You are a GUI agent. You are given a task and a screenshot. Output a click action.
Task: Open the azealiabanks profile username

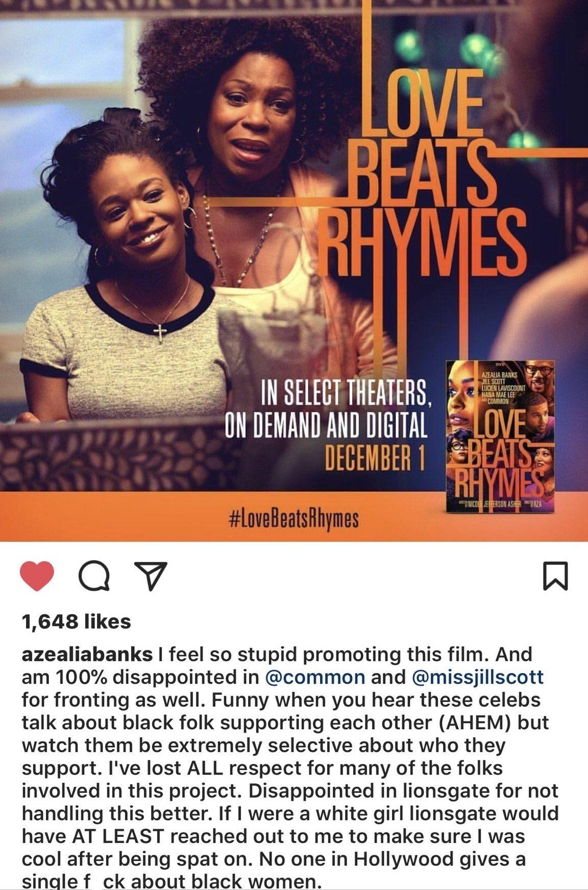coord(87,654)
